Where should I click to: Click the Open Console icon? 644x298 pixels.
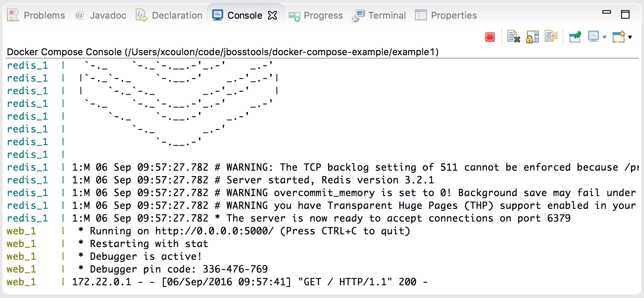(619, 37)
